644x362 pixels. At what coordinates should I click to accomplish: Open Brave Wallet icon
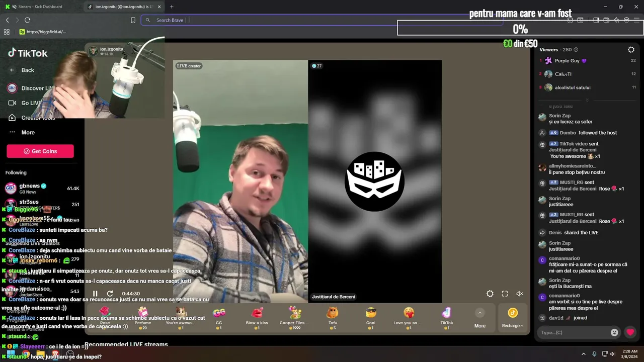point(606,20)
